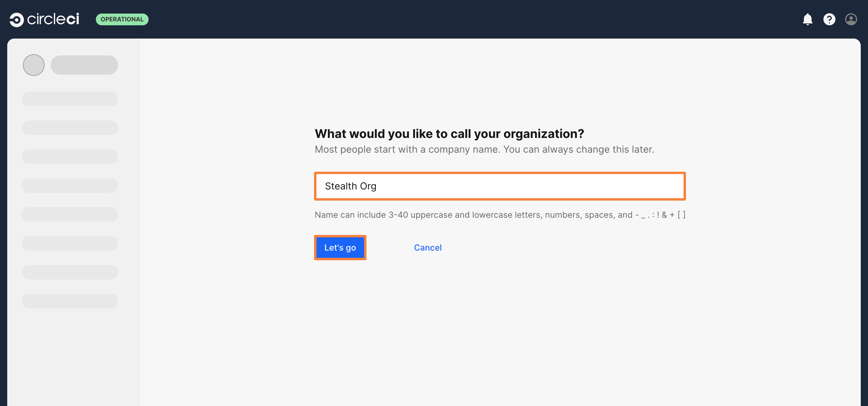Click the heading asking to call your organization
Image resolution: width=868 pixels, height=406 pixels.
pyautogui.click(x=449, y=134)
